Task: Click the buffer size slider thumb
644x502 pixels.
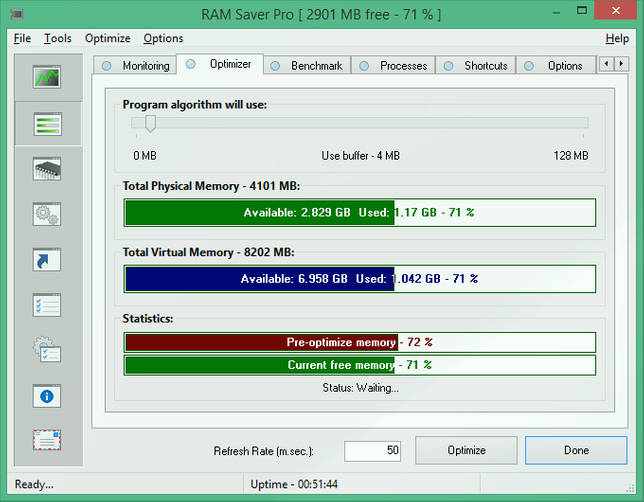Action: click(150, 124)
